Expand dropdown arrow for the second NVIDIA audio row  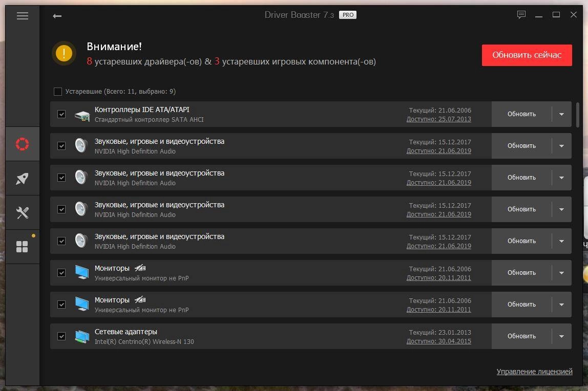(561, 178)
